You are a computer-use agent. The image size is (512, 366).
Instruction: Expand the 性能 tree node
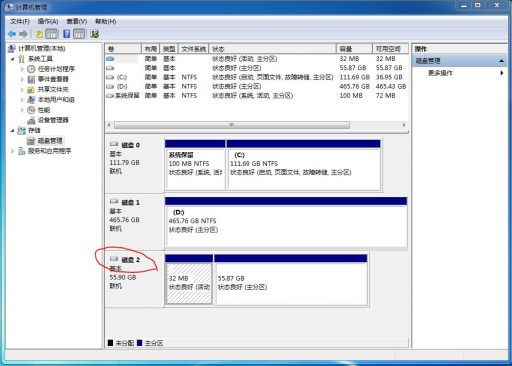(22, 110)
